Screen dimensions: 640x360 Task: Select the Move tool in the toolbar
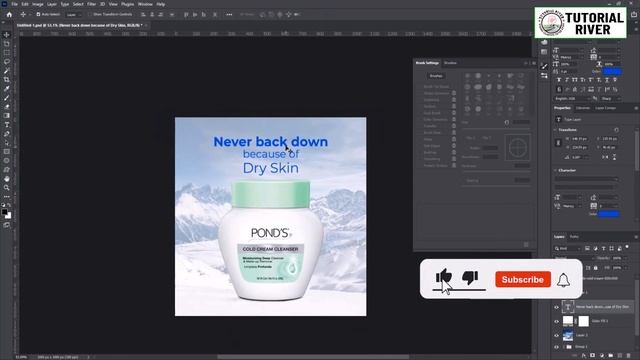tap(7, 35)
